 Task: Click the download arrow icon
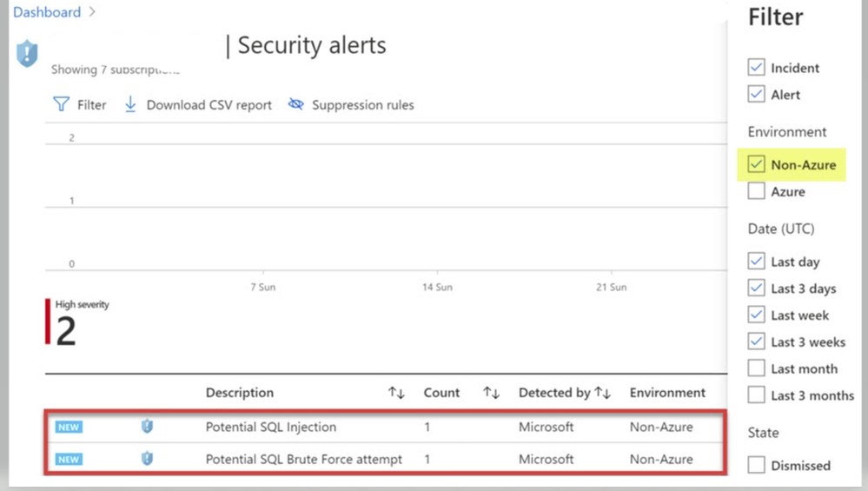coord(130,104)
